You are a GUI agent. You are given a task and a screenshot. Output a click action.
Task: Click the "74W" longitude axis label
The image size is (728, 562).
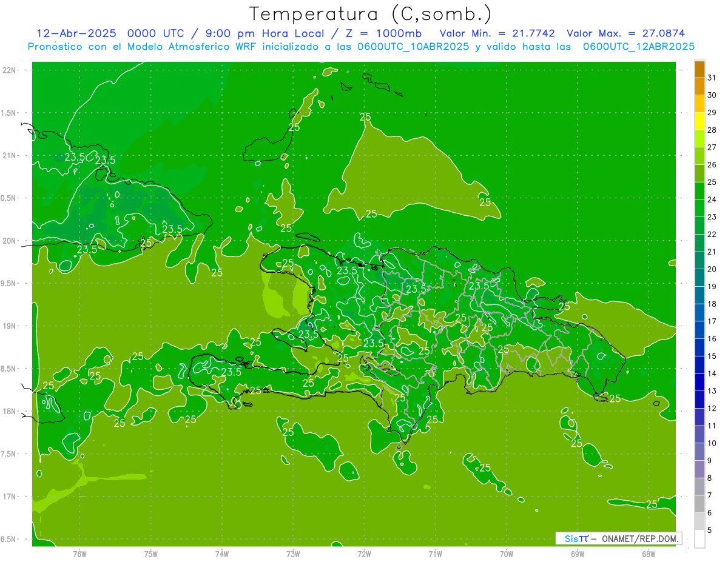click(222, 554)
